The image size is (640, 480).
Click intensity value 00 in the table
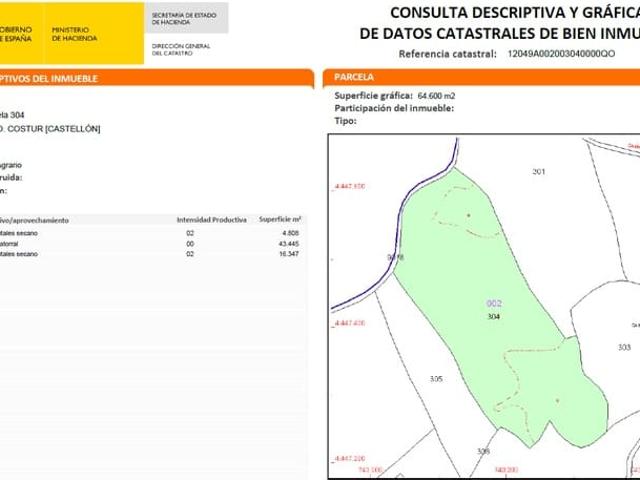click(x=190, y=244)
